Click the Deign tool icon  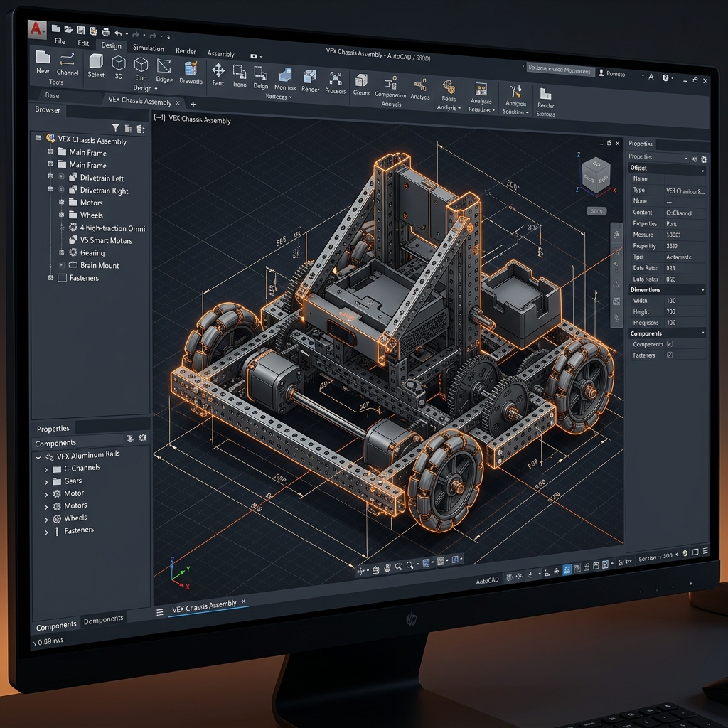[260, 73]
